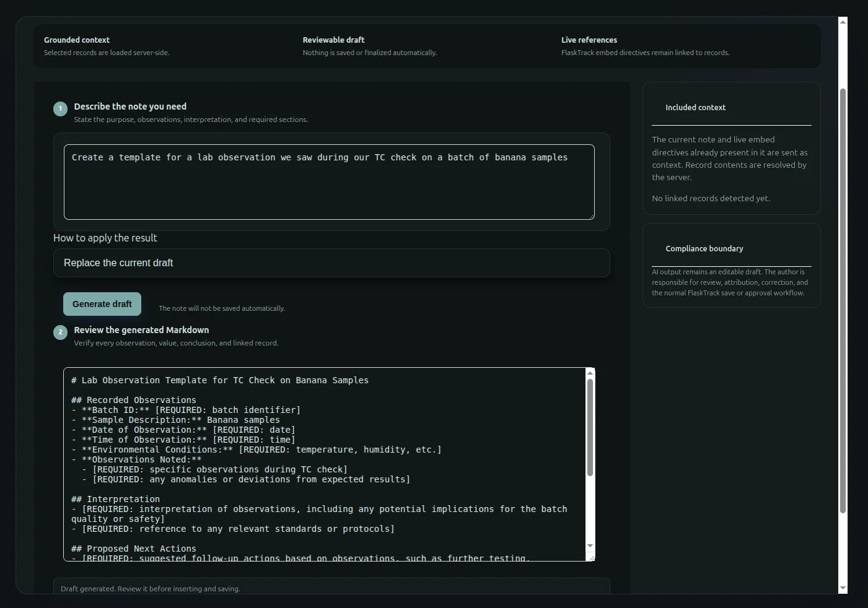868x608 pixels.
Task: Click the '**Batch ID:**' line in the draft
Action: coord(186,410)
